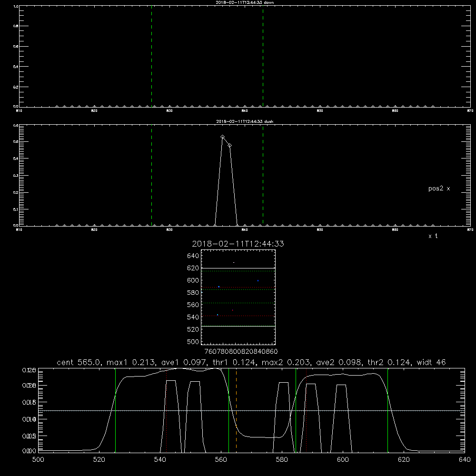The image size is (476, 476).
Task: Click the '640' label on the bottom plot x-axis
Action: coord(465,460)
